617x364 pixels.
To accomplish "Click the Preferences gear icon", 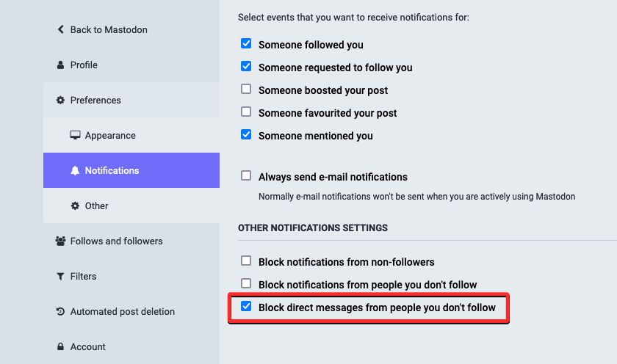I will click(x=60, y=101).
